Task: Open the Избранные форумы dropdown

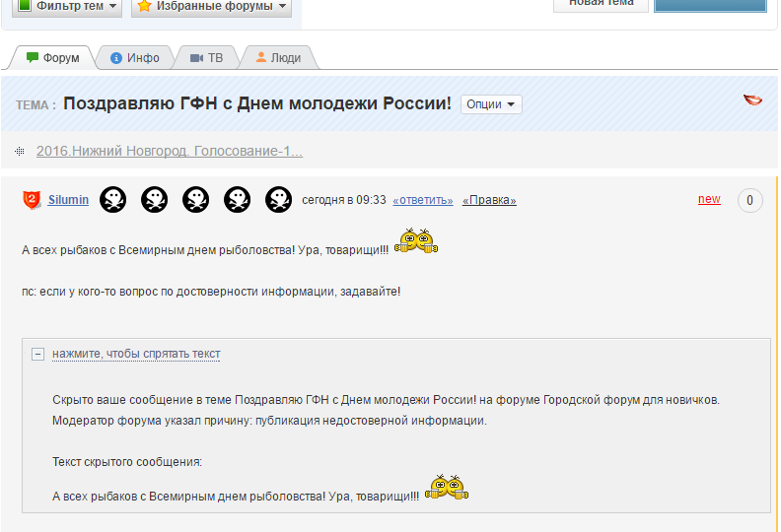Action: coord(211,7)
